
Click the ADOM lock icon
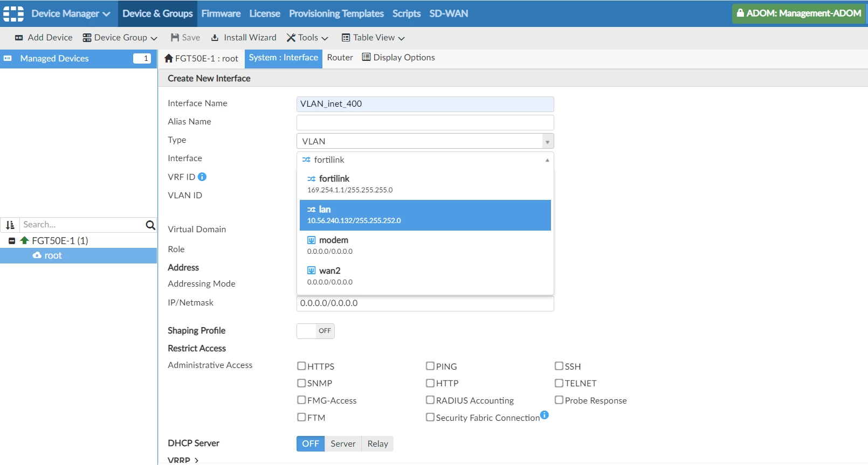740,13
